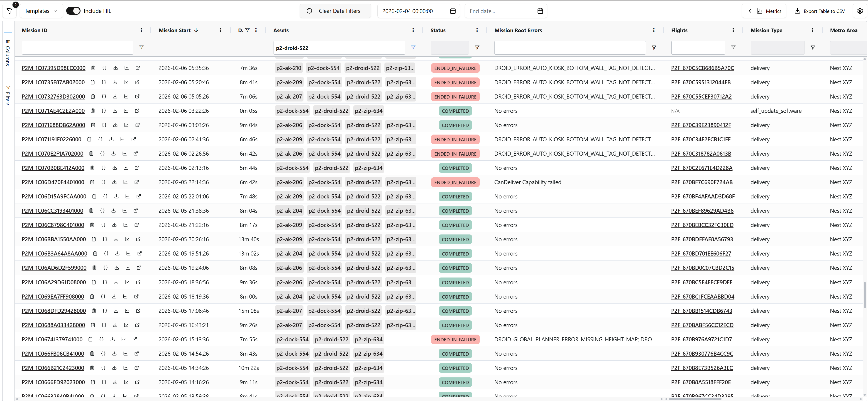Open calendar picker for End date

540,11
